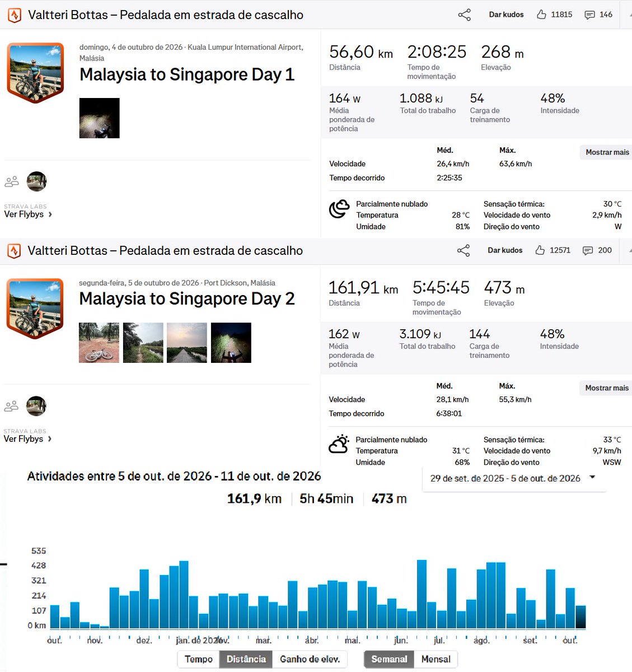Image resolution: width=632 pixels, height=672 pixels.
Task: Switch the chart to the Distância tab
Action: point(246,659)
